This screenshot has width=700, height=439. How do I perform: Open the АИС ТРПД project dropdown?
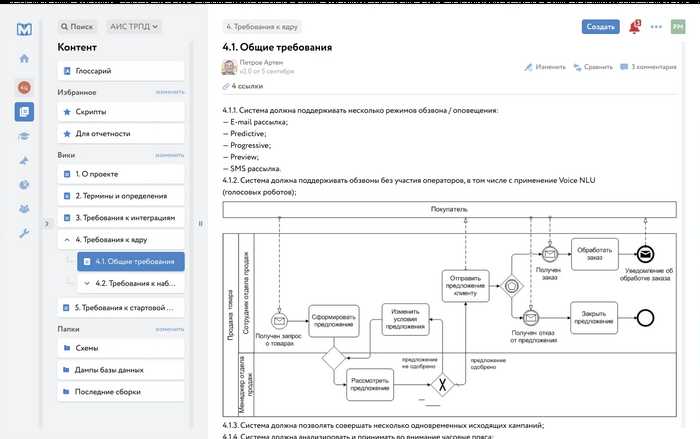pyautogui.click(x=134, y=27)
